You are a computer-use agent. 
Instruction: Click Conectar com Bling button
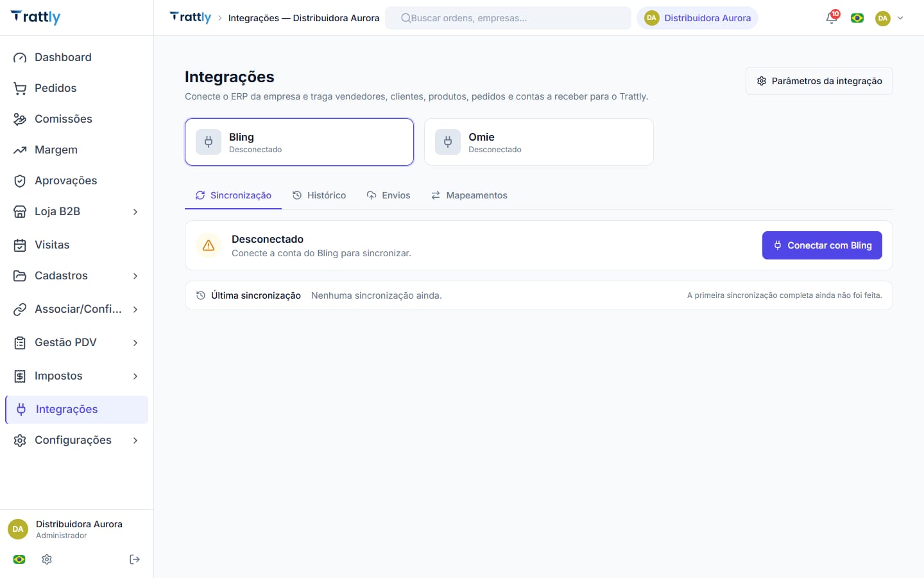[x=822, y=245]
